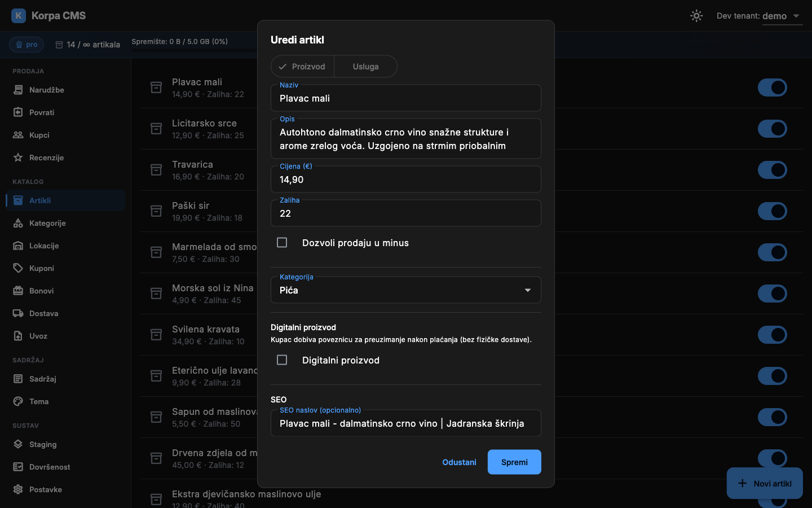The height and width of the screenshot is (508, 812).
Task: Click the Paški sir article name
Action: click(191, 205)
